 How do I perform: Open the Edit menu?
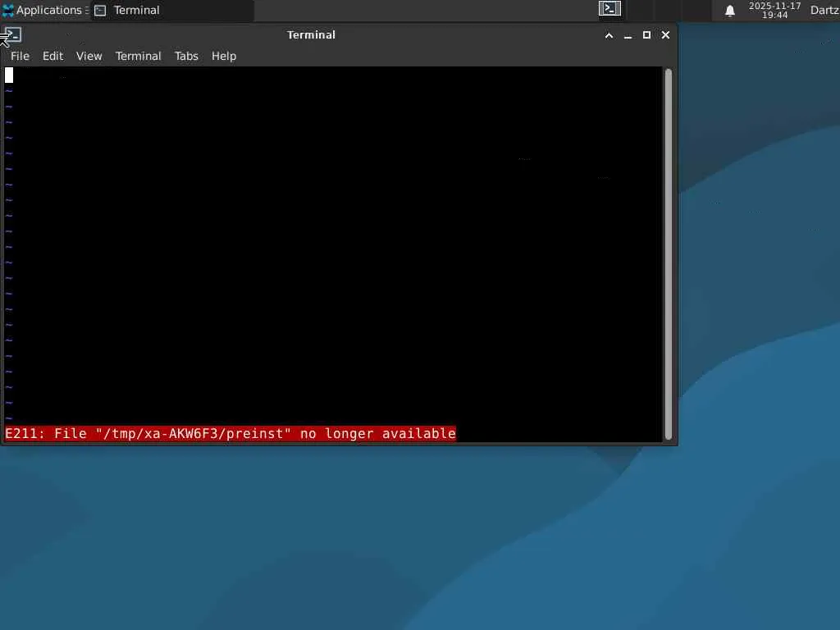(53, 57)
